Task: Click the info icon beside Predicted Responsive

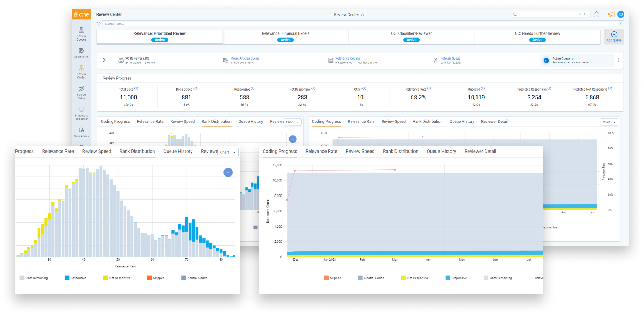Action: (549, 88)
